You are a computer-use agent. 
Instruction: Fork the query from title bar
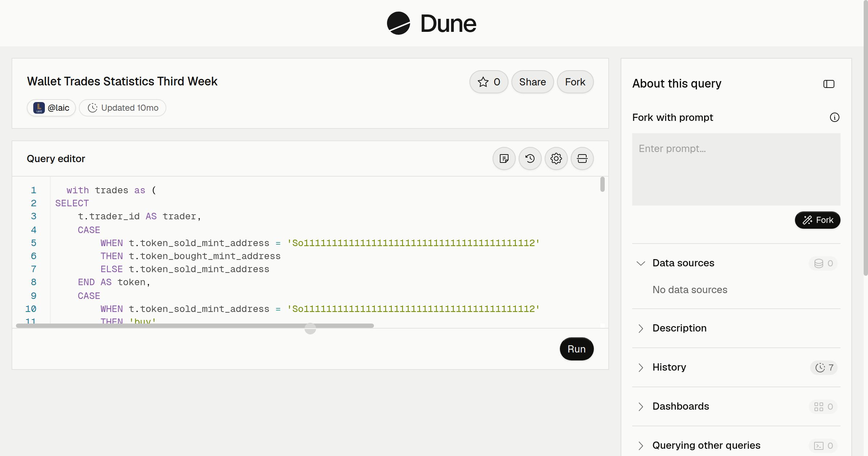tap(575, 82)
